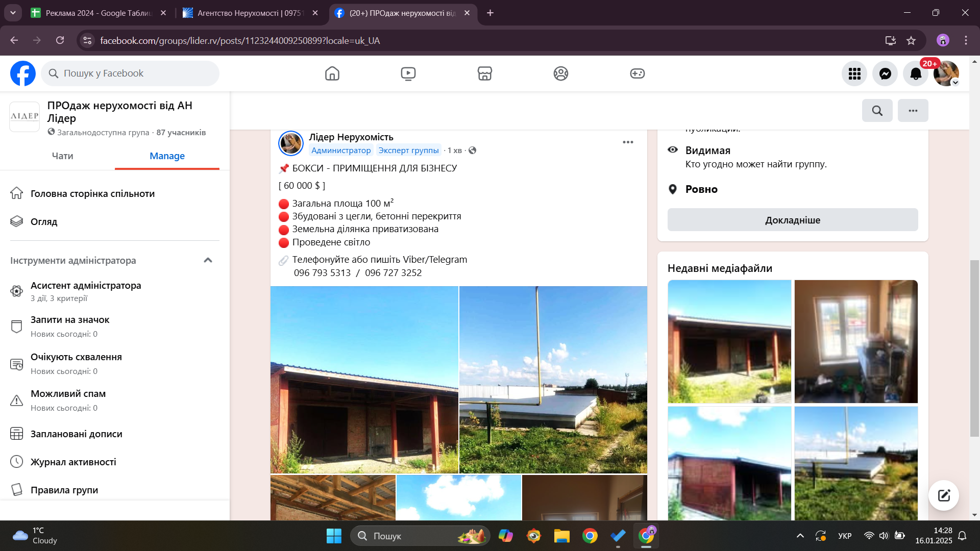Image resolution: width=980 pixels, height=551 pixels.
Task: Open post options three-dot menu
Action: (628, 142)
